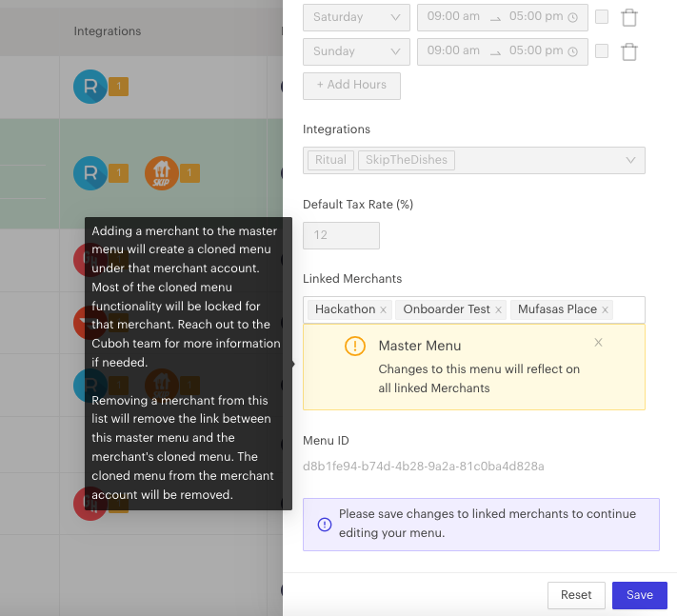Click the Add Hours button

[351, 86]
